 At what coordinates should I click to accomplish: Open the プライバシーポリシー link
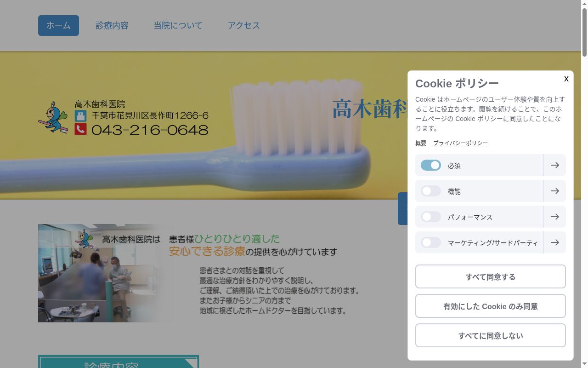(460, 143)
